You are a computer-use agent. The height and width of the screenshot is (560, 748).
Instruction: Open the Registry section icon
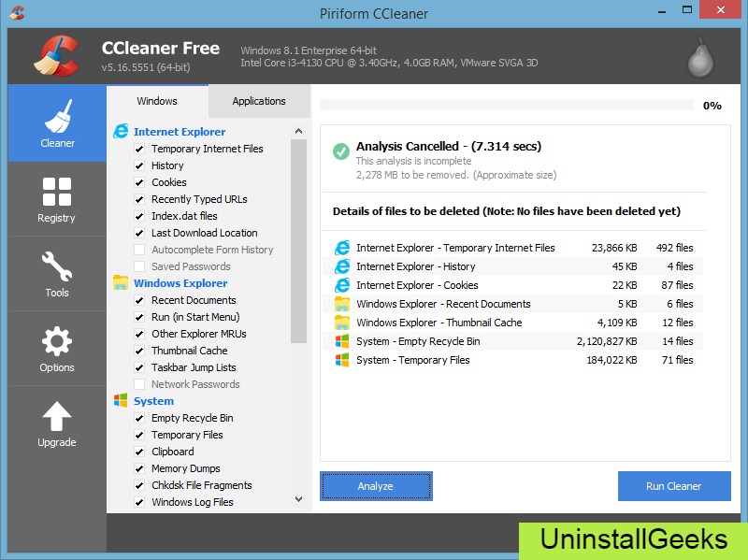57,192
